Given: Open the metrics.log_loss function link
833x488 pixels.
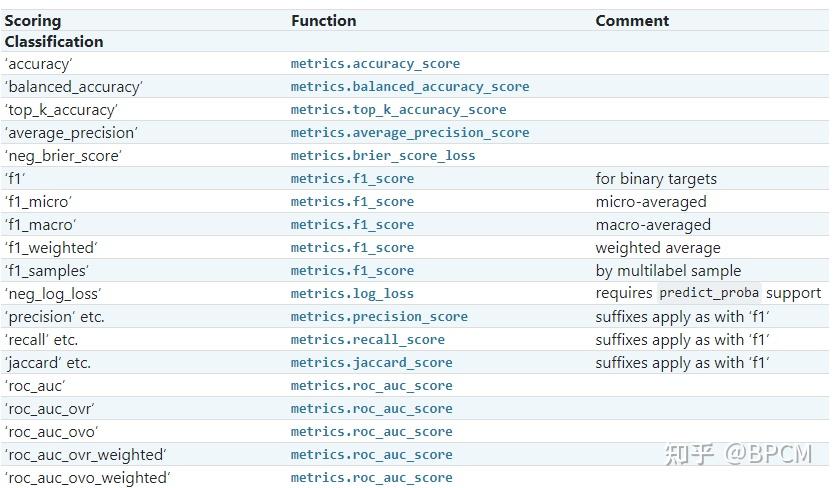Looking at the screenshot, I should click(352, 294).
